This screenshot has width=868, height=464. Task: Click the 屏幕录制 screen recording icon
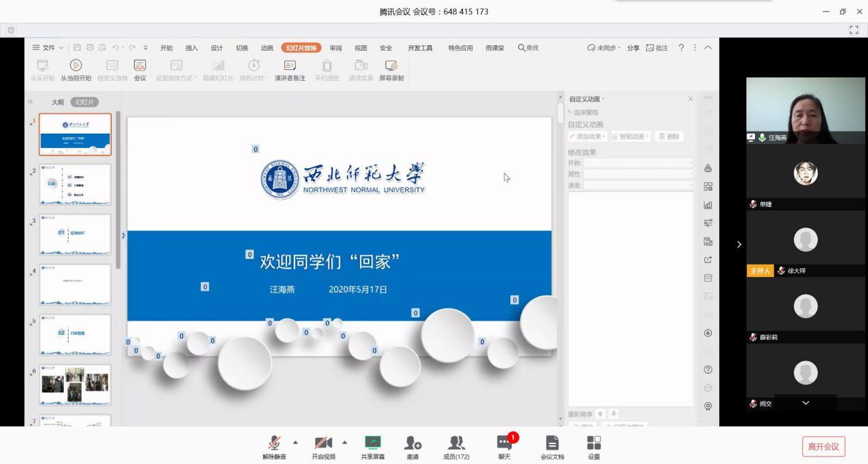[391, 65]
